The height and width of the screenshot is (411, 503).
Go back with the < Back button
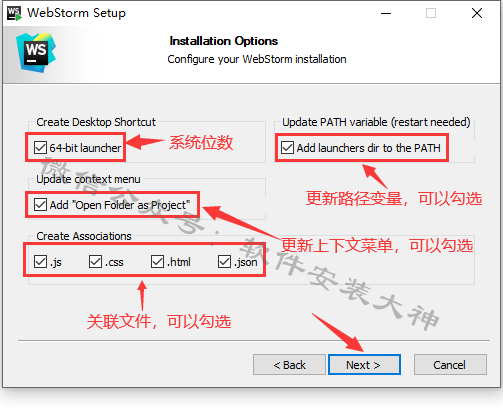[x=289, y=365]
